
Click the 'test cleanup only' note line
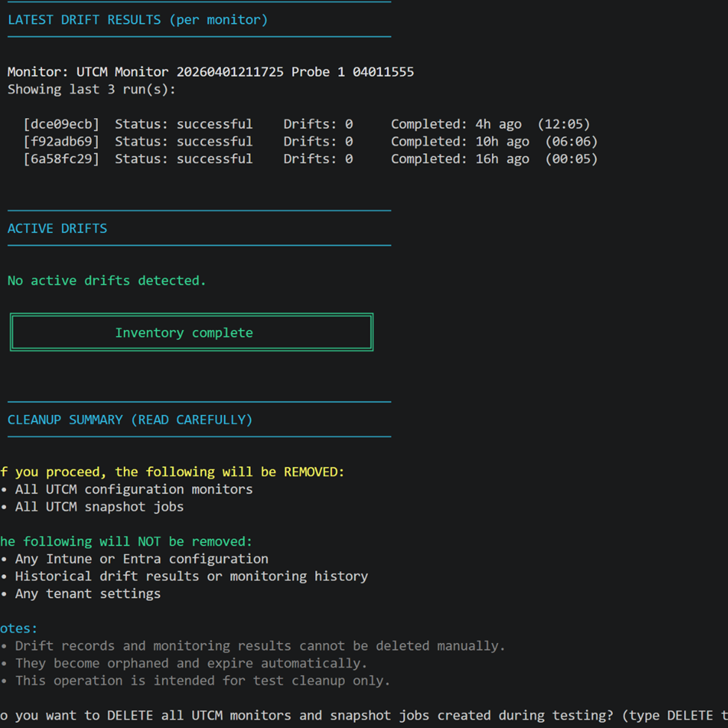[202, 681]
